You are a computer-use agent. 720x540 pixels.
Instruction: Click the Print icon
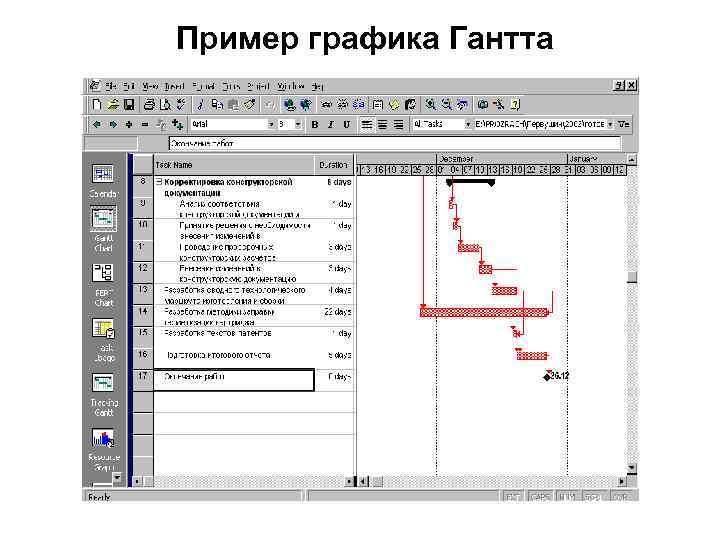click(x=149, y=105)
